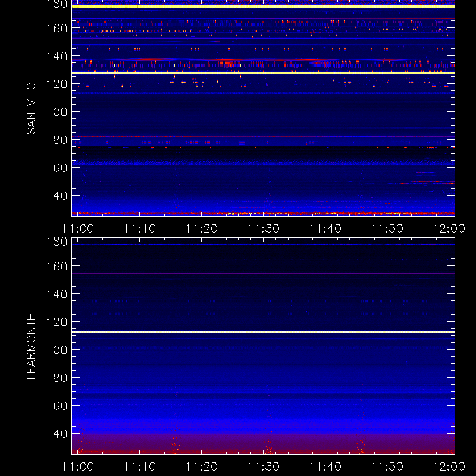The image size is (476, 476).
Task: Click 12:00 under the Learmonth plot
Action: [x=449, y=466]
